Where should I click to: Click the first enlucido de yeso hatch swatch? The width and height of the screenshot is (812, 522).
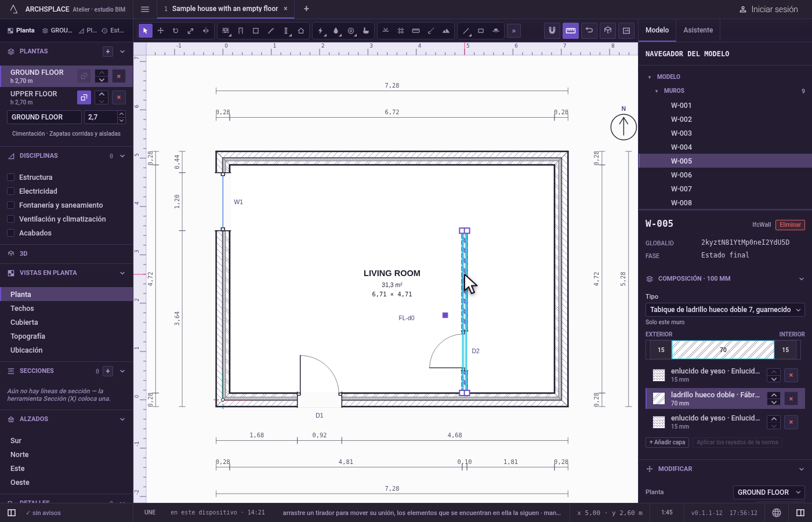[659, 375]
